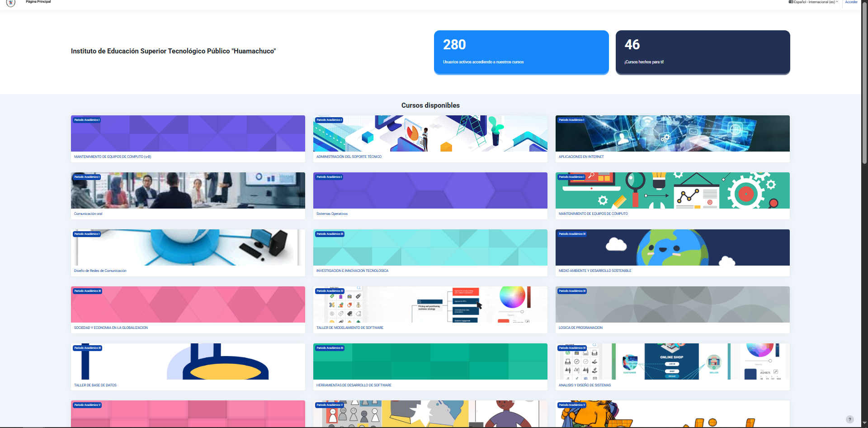Click the Acceder login link

(851, 2)
